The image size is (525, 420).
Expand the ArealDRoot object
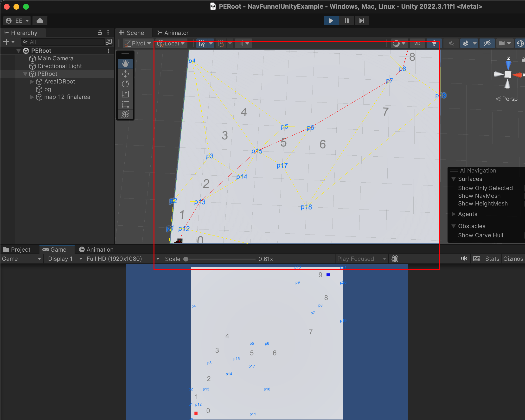coord(32,82)
